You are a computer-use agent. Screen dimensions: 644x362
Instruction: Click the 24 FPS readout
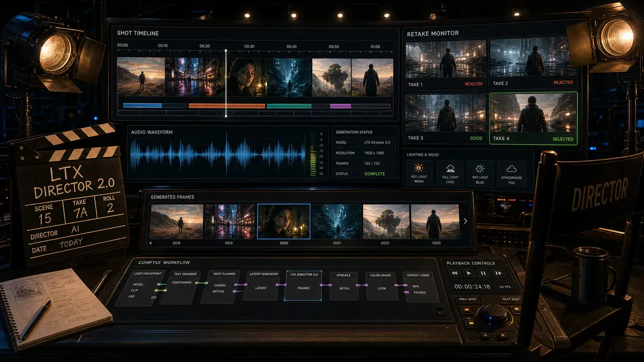[x=505, y=287]
